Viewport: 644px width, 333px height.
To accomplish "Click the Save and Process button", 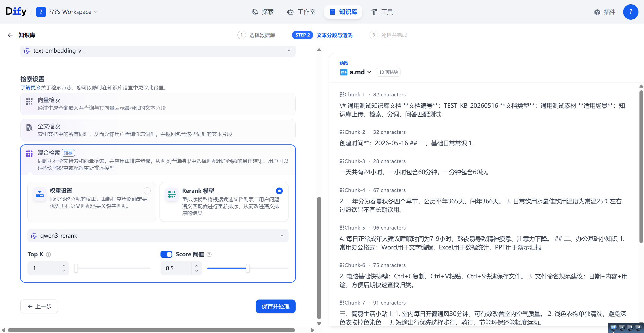I will click(275, 306).
